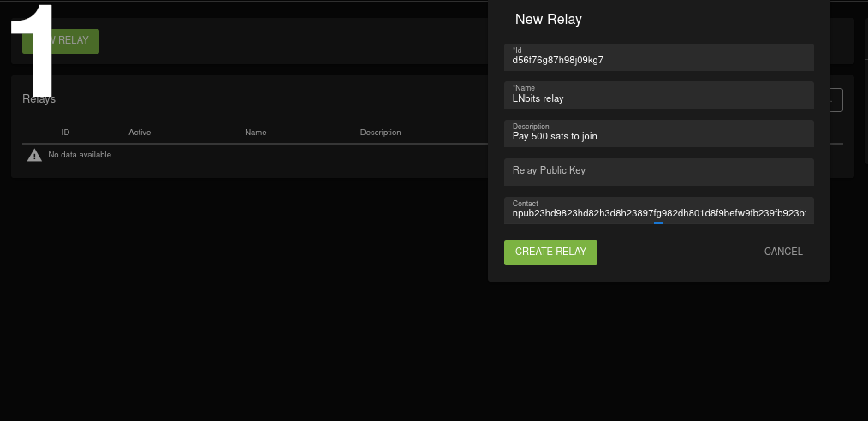The height and width of the screenshot is (421, 868).
Task: Focus the Id input field
Action: point(658,58)
